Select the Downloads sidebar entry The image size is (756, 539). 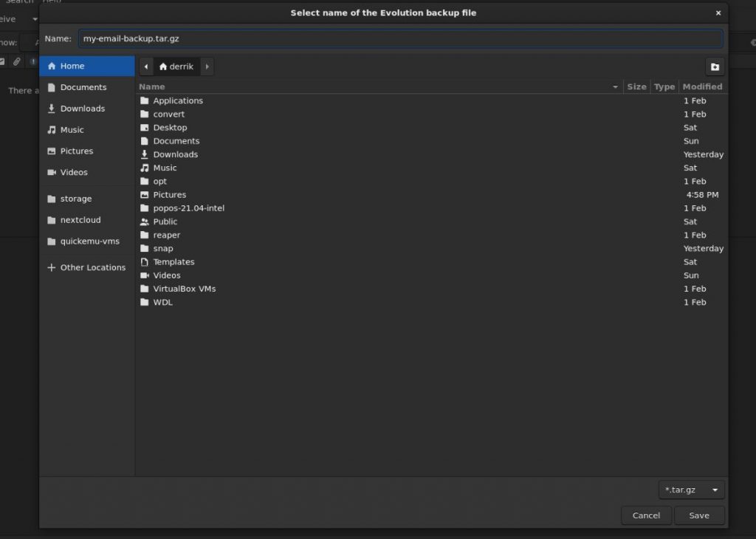point(81,108)
